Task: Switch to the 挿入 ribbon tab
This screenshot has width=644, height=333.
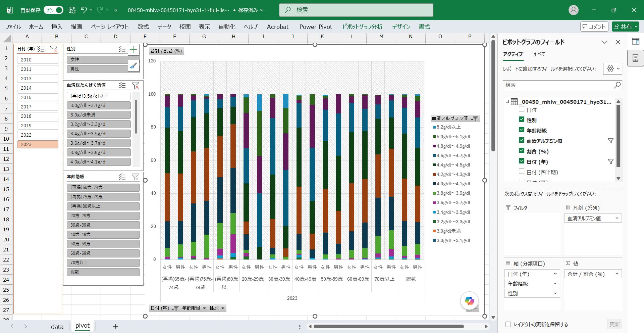Action: pyautogui.click(x=57, y=27)
